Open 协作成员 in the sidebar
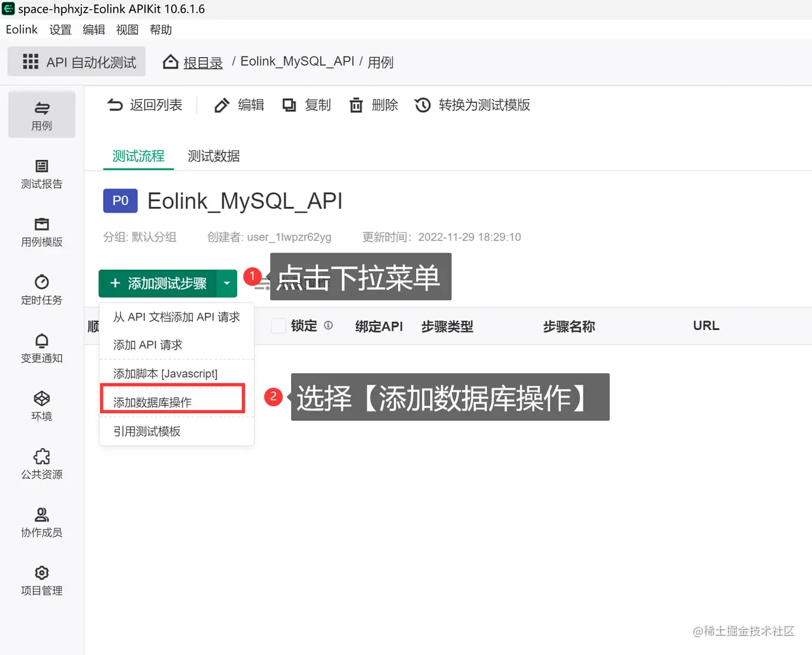The image size is (812, 655). coord(42,522)
